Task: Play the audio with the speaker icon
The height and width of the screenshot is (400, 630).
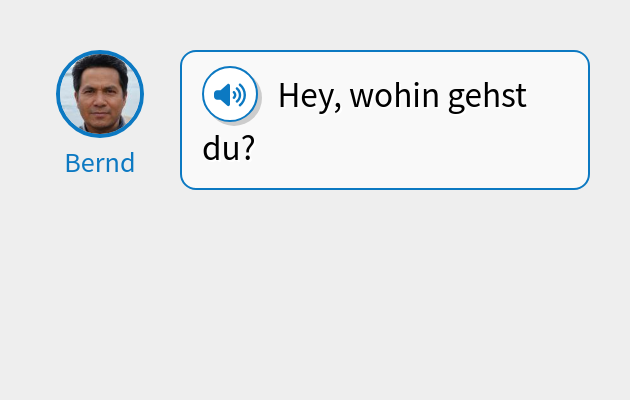Action: (x=230, y=95)
